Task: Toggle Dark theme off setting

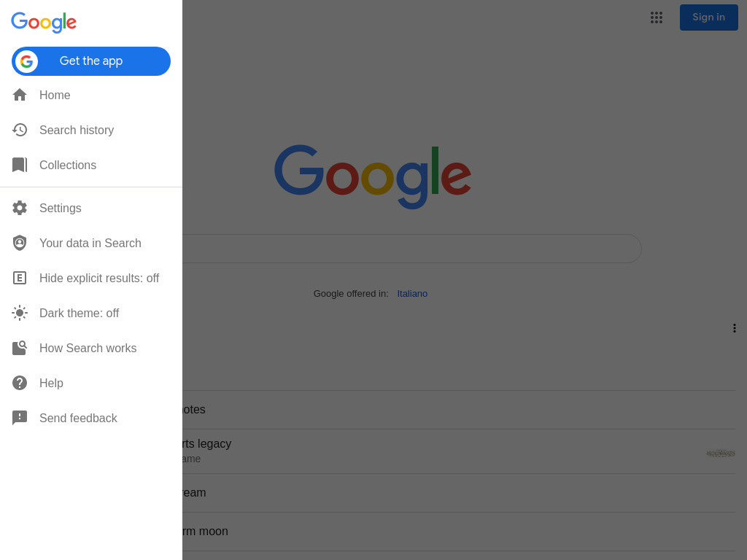Action: click(x=91, y=313)
